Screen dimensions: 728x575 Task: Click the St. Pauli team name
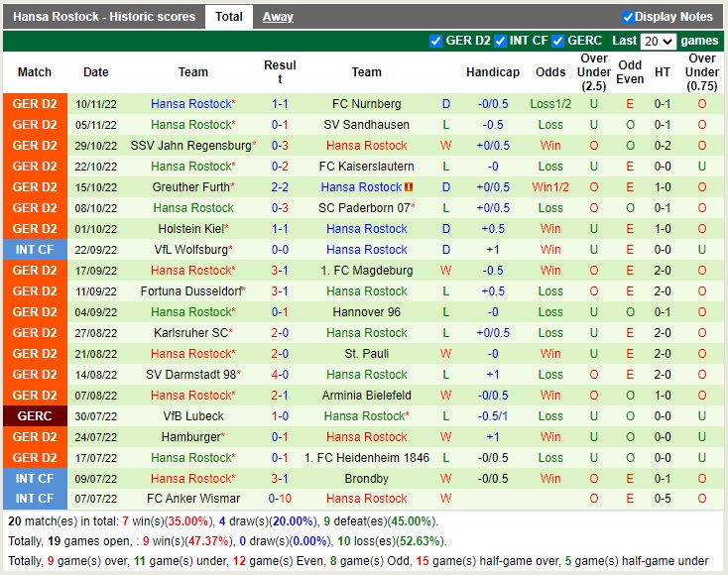tap(366, 354)
